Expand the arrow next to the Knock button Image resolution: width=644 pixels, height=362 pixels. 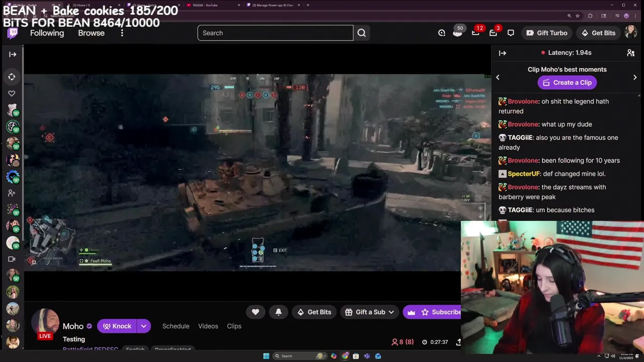(144, 326)
